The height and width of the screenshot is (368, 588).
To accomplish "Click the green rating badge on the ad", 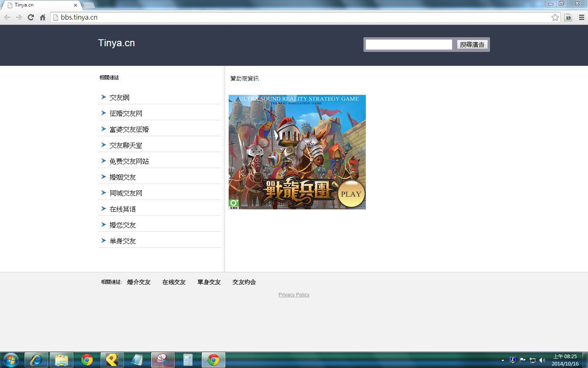I will [234, 204].
